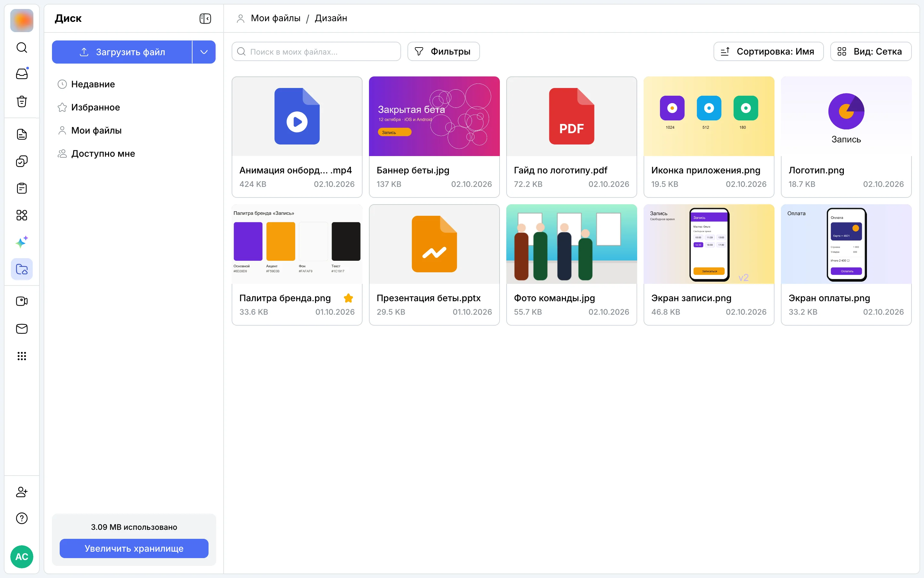
Task: Click the Загрузить файл button
Action: click(x=122, y=52)
